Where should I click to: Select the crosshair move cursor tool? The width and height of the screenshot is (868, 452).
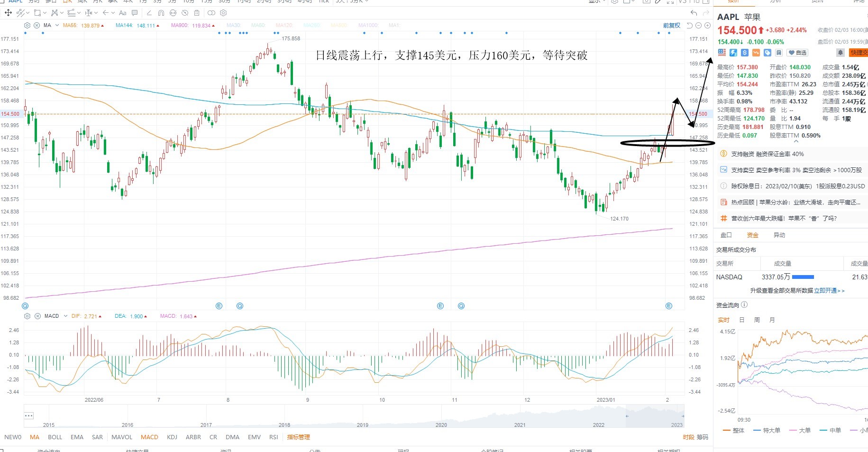pyautogui.click(x=8, y=13)
